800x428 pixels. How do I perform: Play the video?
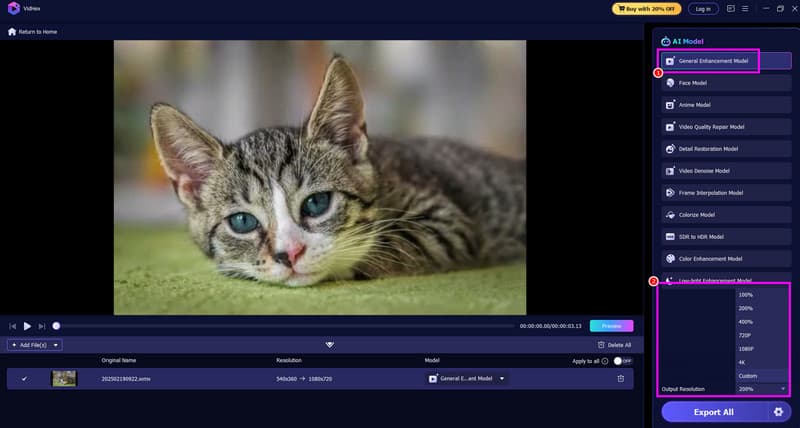[27, 326]
